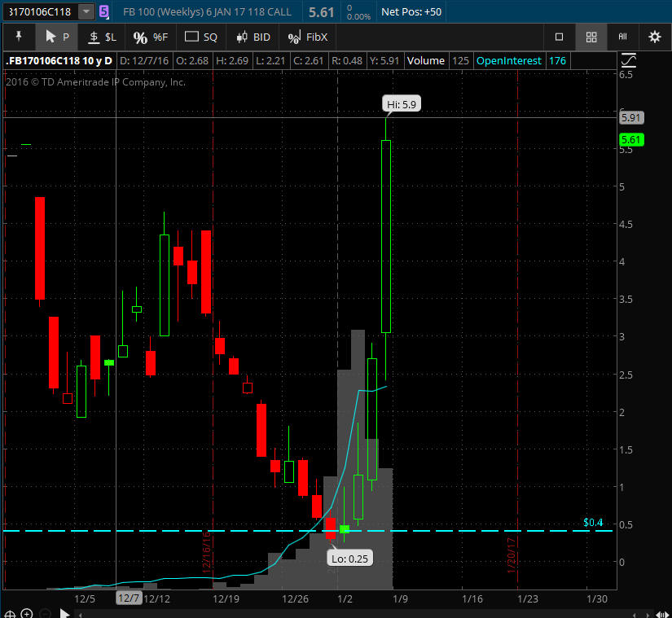Choose the %F percent Fibonacci tool

click(150, 37)
